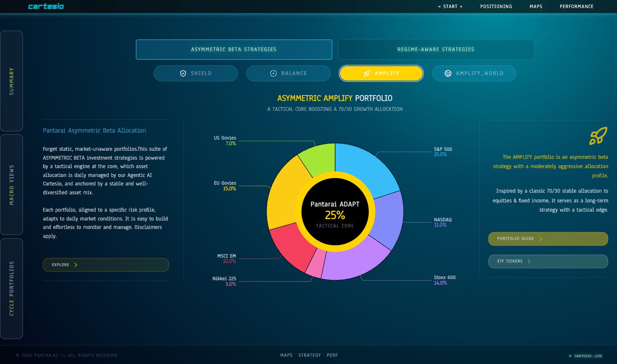Click the MSCI EM 10.0% label

[x=227, y=258]
